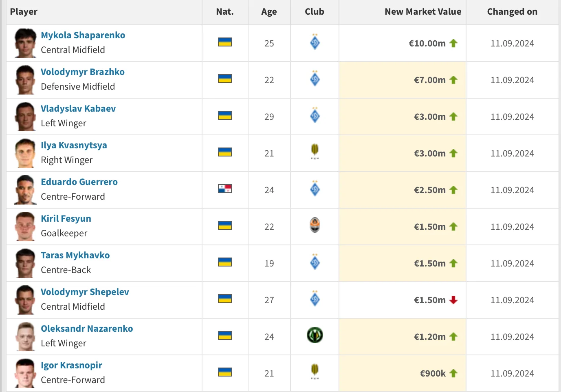Click the €7.00m market value cell
561x392 pixels.
point(430,80)
